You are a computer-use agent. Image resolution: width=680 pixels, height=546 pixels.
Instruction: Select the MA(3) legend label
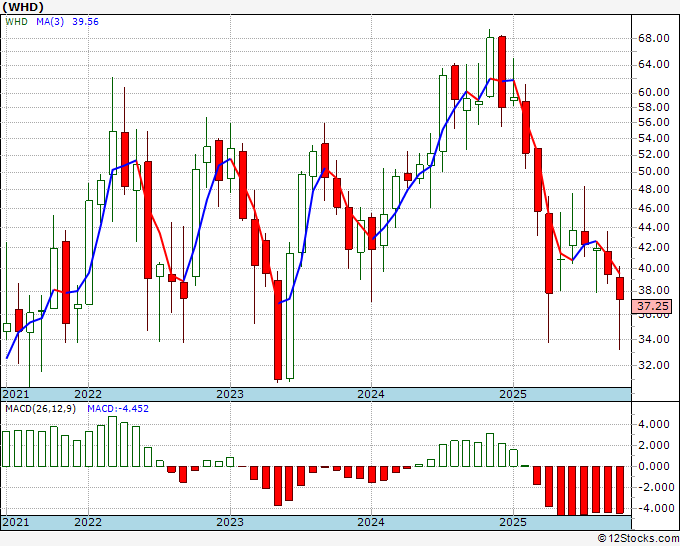coord(50,22)
